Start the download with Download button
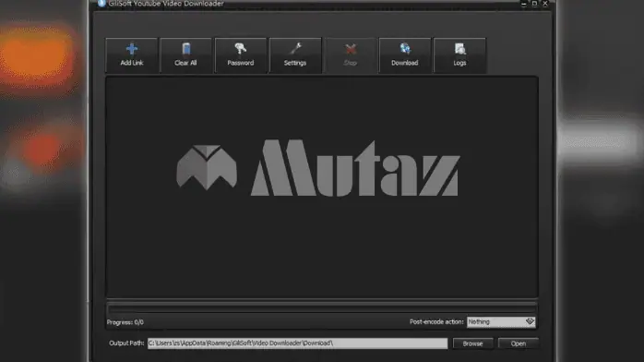Image resolution: width=644 pixels, height=362 pixels. coord(404,55)
